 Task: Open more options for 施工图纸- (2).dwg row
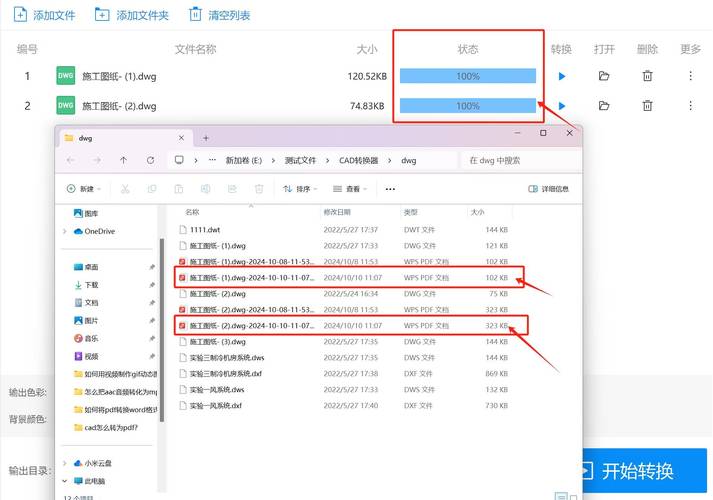coord(690,106)
